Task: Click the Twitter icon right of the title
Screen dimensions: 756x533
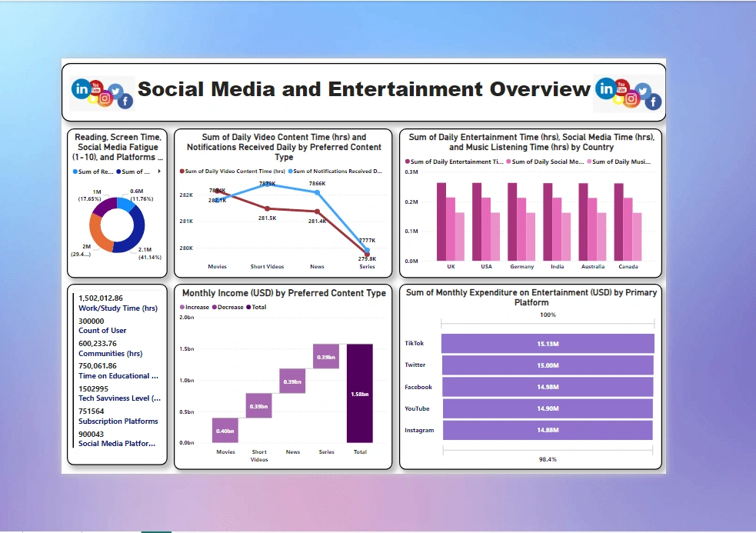Action: pyautogui.click(x=643, y=90)
